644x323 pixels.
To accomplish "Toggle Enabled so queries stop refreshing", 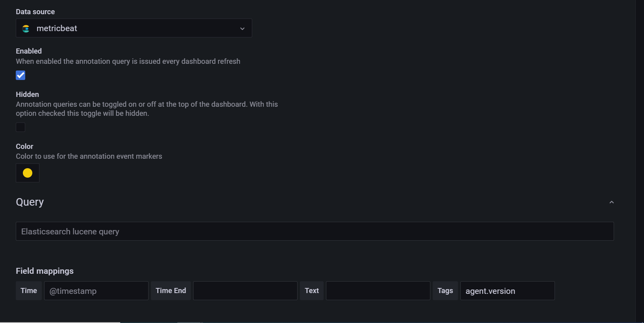I will [20, 75].
